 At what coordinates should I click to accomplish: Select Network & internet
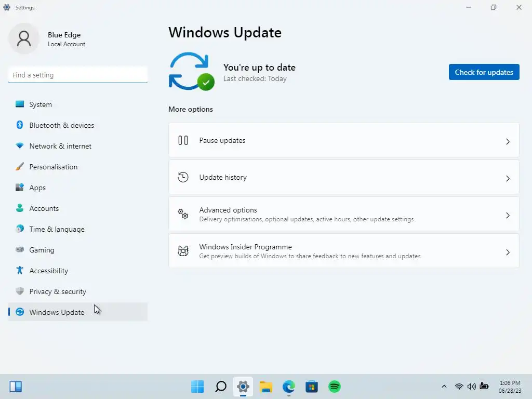pos(78,145)
